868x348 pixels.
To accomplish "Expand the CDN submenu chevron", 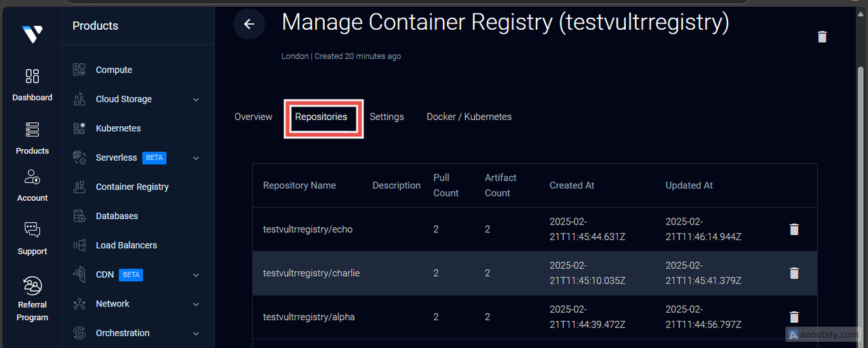I will coord(196,275).
